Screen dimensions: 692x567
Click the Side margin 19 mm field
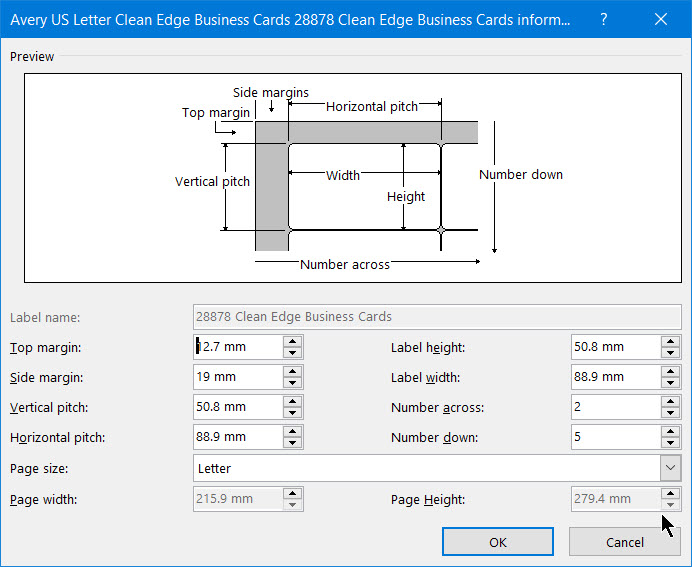coord(238,377)
